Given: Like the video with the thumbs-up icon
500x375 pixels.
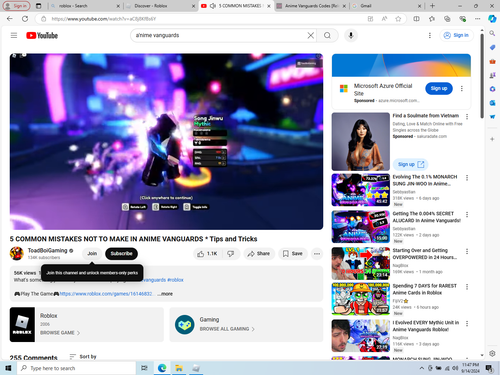Looking at the screenshot, I should (207, 254).
